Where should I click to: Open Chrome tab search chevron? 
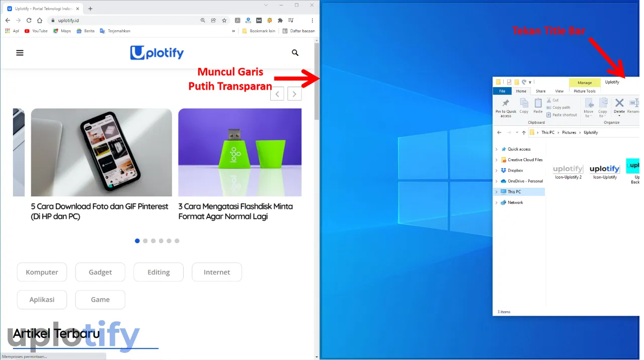(x=267, y=5)
